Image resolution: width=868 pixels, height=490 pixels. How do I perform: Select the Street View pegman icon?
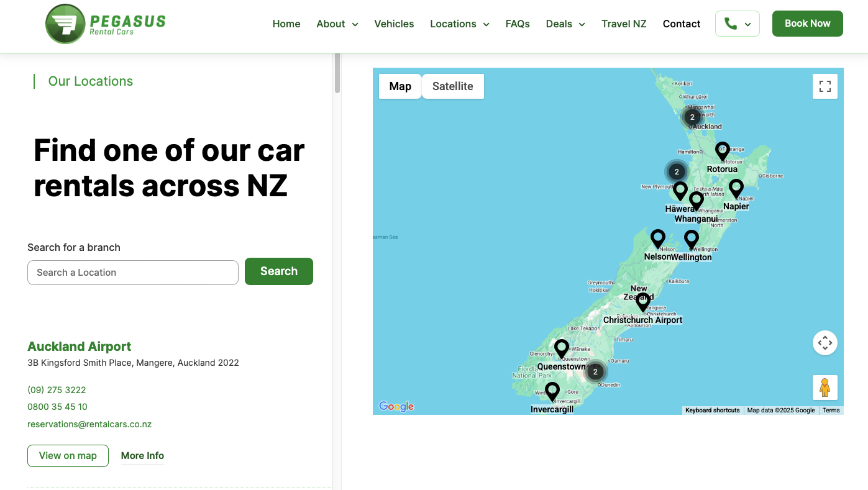[x=825, y=388]
